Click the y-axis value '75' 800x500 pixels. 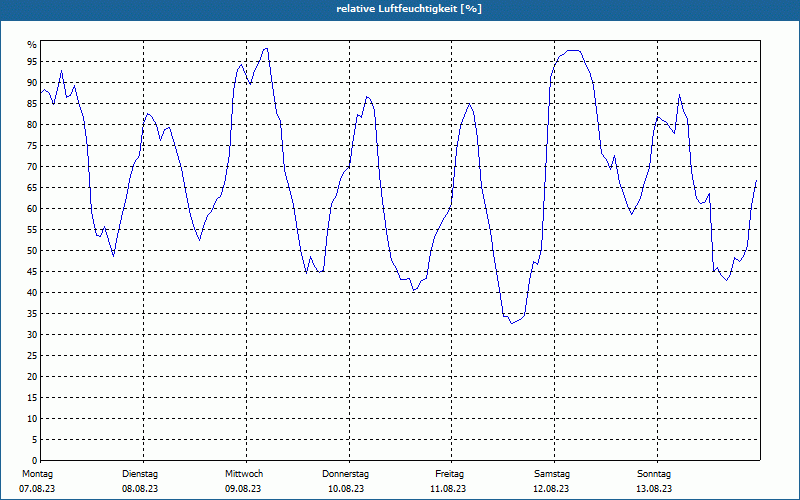[x=32, y=145]
